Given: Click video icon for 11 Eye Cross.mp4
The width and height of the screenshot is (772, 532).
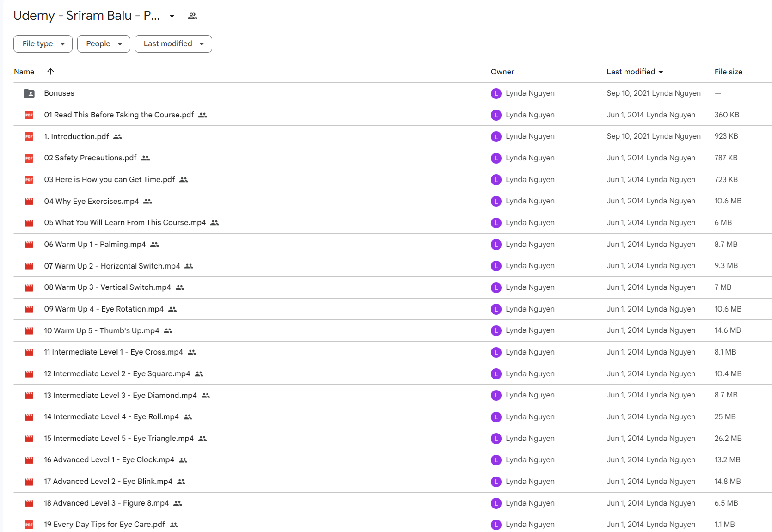Looking at the screenshot, I should (x=29, y=352).
